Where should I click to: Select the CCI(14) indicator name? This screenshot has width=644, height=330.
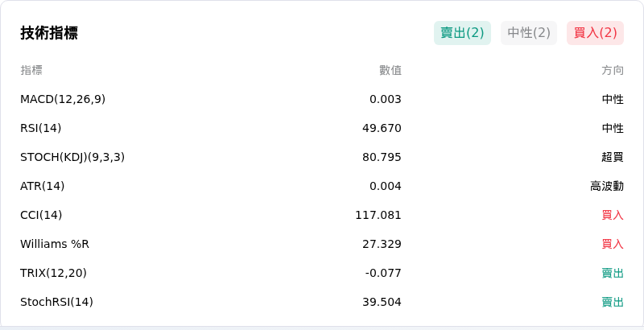[x=41, y=215]
